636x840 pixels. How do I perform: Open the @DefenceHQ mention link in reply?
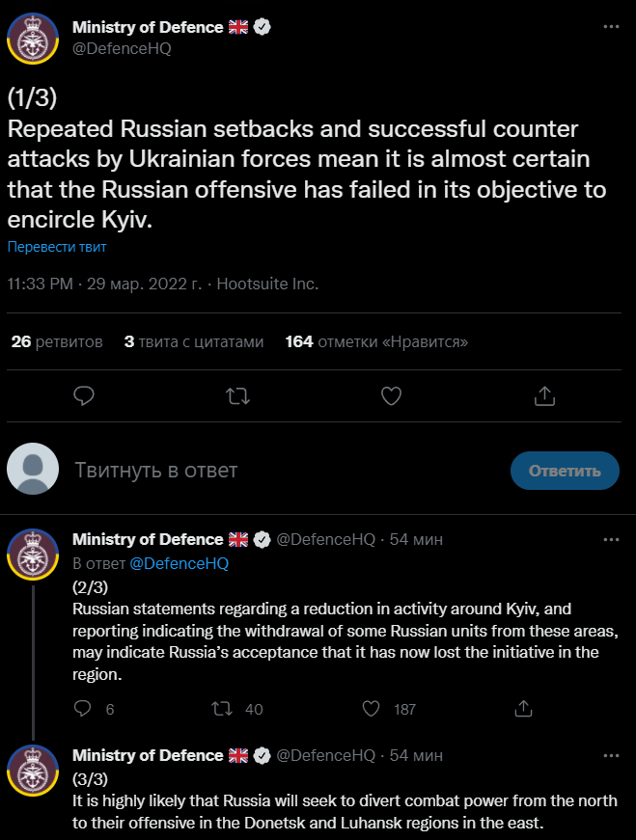click(x=180, y=563)
